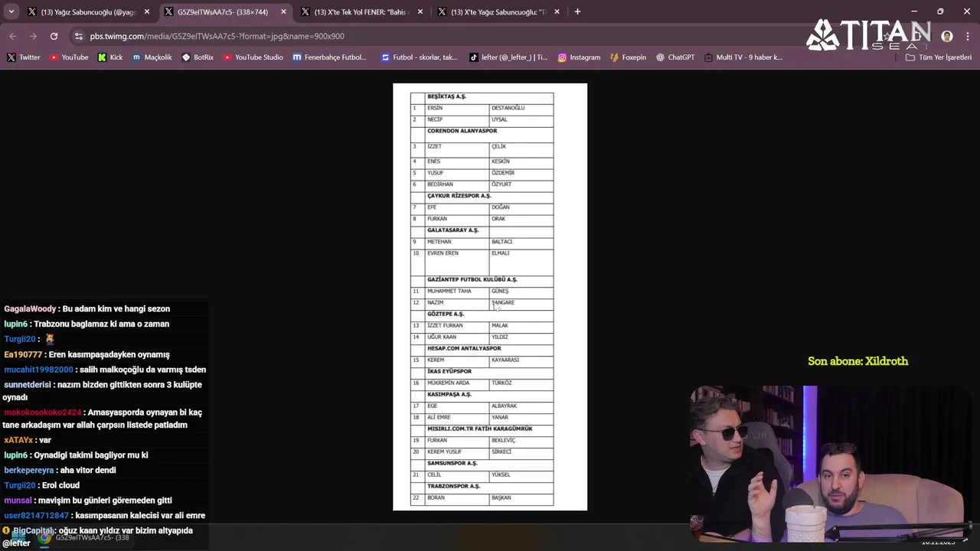Click the player list image
980x551 pixels.
pyautogui.click(x=490, y=297)
